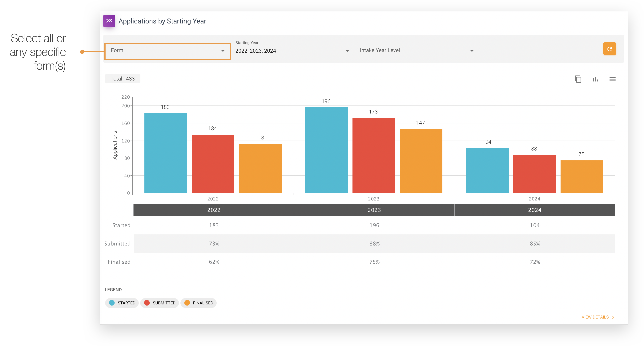Click the purple trend icon beside the title
Viewport: 644px width, 346px height.
[x=109, y=21]
